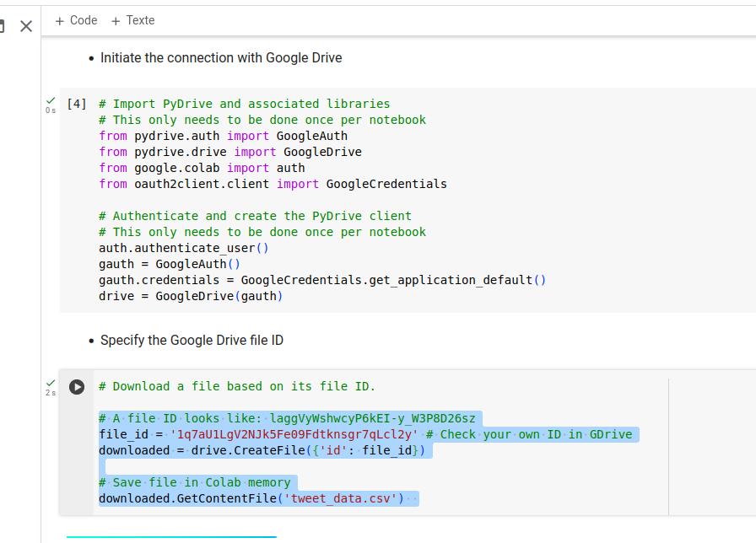Click the 'from pydrive.auth import GoogleAuth' line
Screen dimensions: 756x543
coord(223,136)
